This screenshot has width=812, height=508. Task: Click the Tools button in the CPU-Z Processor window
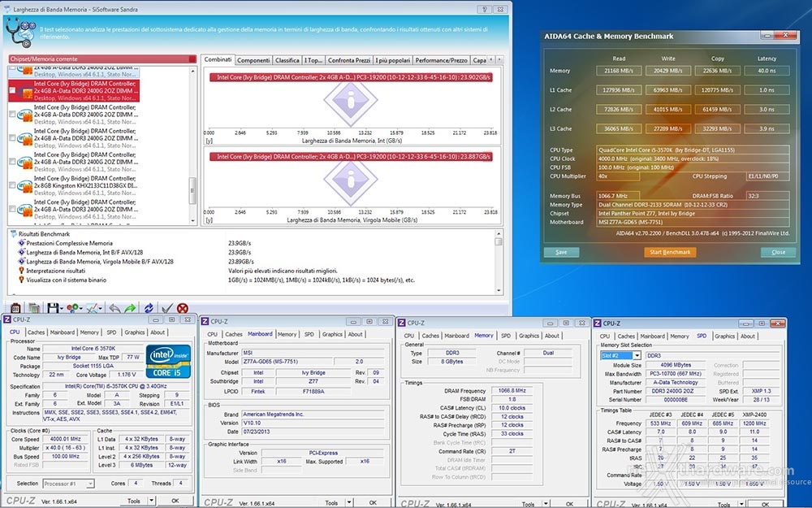(x=134, y=501)
